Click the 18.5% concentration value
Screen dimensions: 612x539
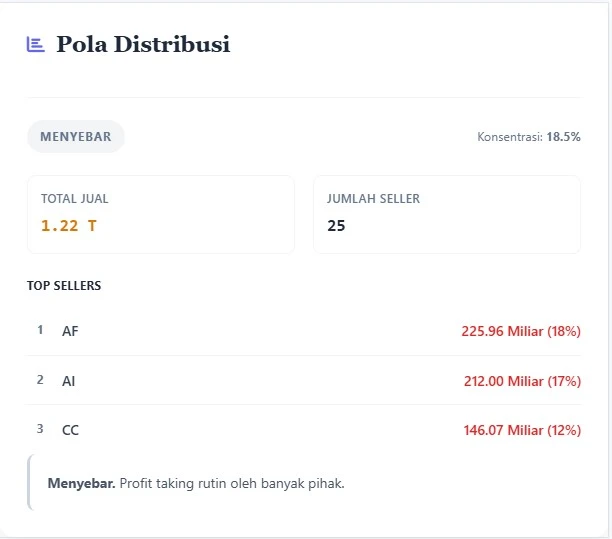563,137
